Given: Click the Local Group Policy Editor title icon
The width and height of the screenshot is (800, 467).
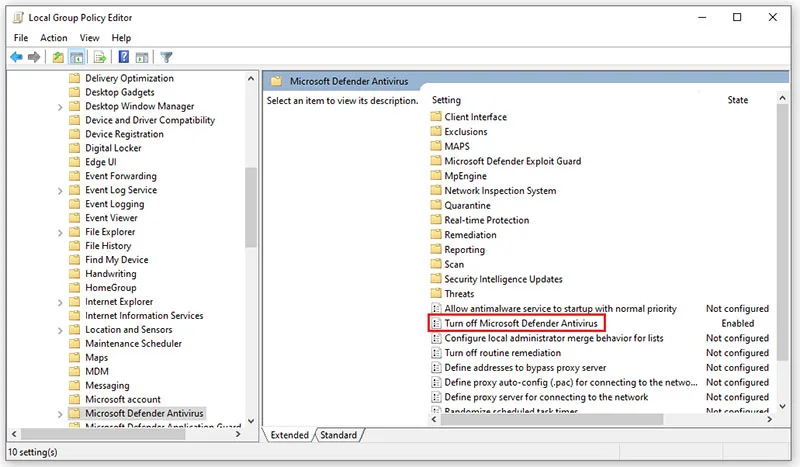Looking at the screenshot, I should 18,17.
